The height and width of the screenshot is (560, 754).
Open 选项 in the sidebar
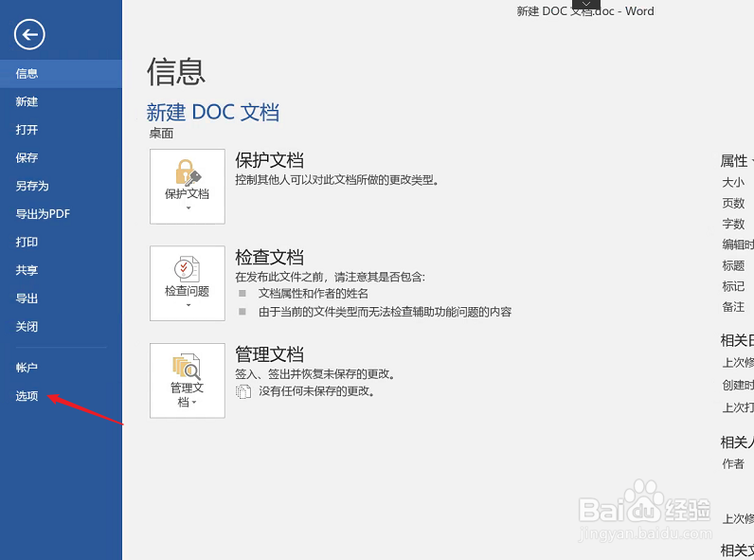(x=61, y=396)
